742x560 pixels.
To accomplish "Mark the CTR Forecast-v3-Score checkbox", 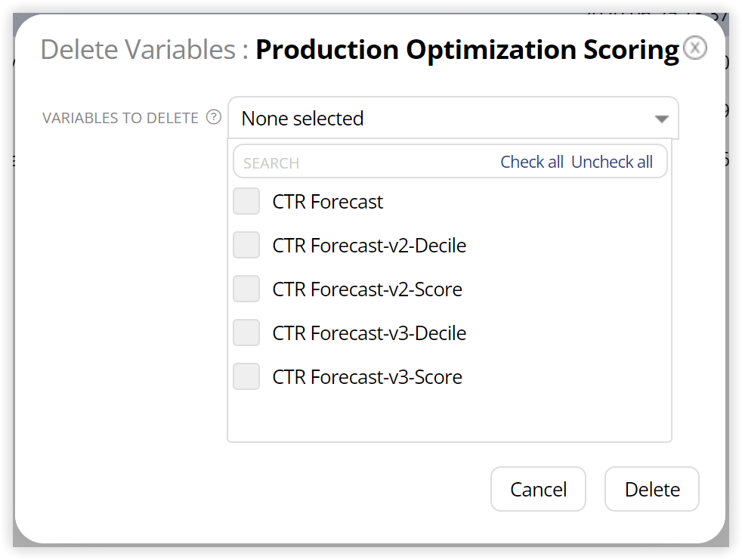I will pyautogui.click(x=246, y=377).
